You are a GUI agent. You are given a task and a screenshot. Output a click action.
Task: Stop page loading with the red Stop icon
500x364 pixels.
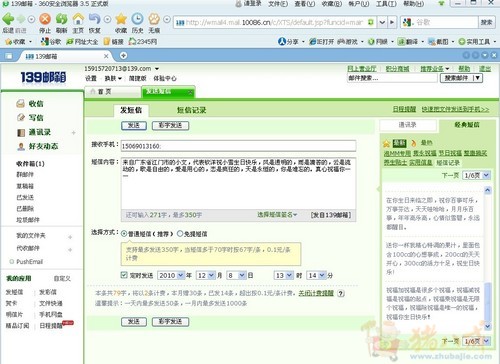pyautogui.click(x=45, y=19)
